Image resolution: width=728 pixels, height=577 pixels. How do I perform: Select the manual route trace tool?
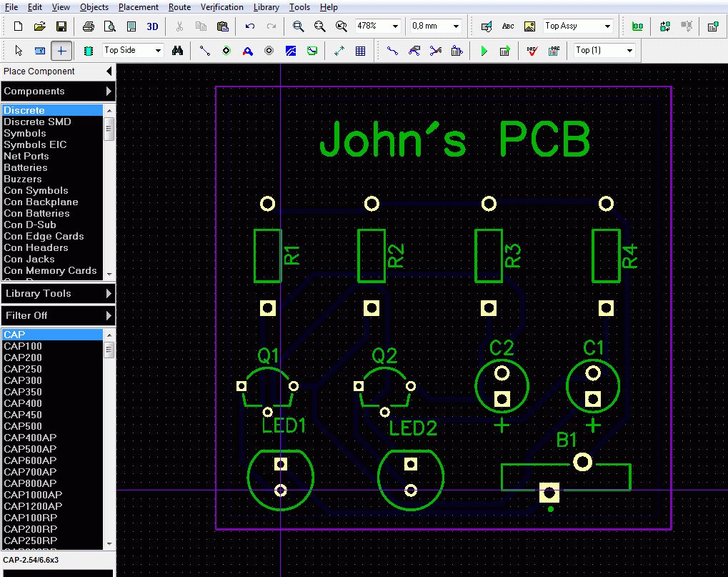point(392,50)
